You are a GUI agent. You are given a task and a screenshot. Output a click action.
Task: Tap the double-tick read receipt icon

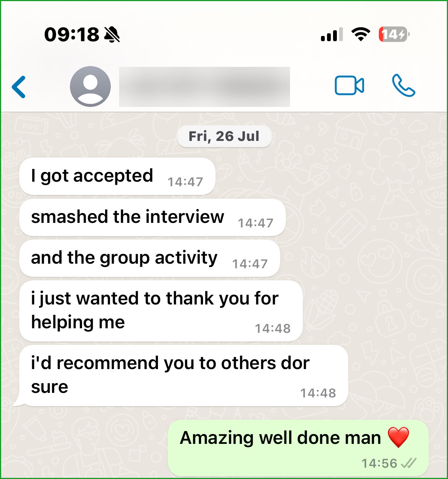pyautogui.click(x=409, y=463)
